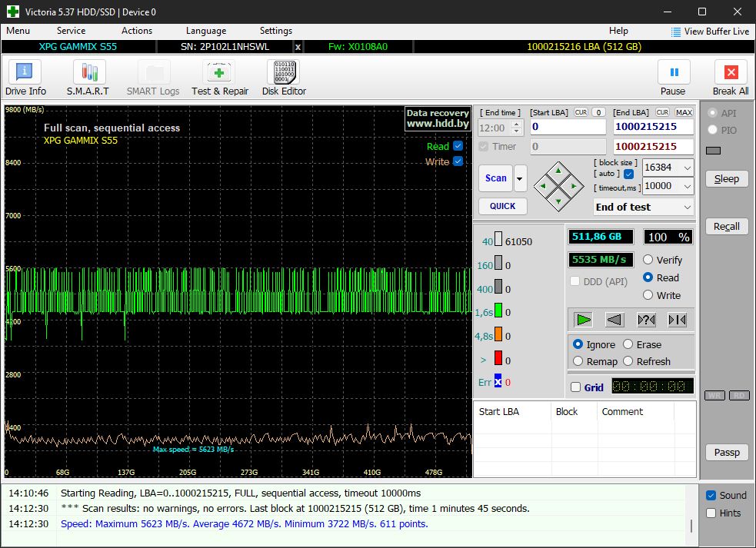Open the Language menu
Image resolution: width=756 pixels, height=548 pixels.
tap(206, 31)
